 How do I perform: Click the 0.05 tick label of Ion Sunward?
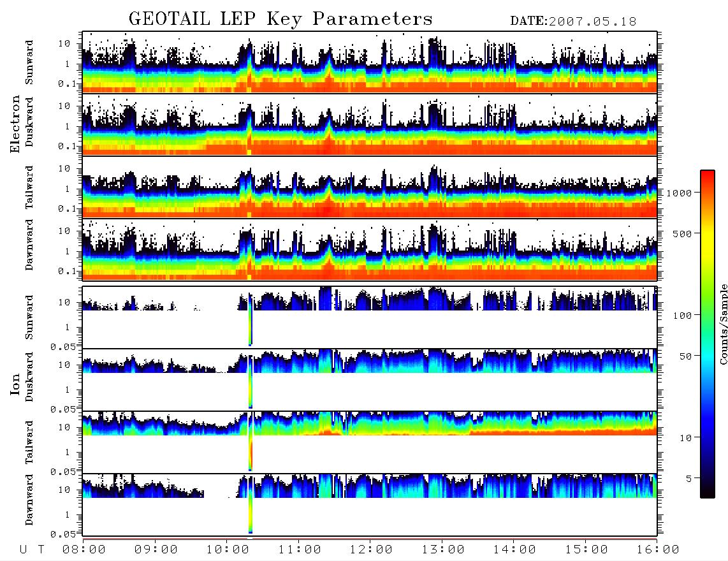[x=62, y=346]
